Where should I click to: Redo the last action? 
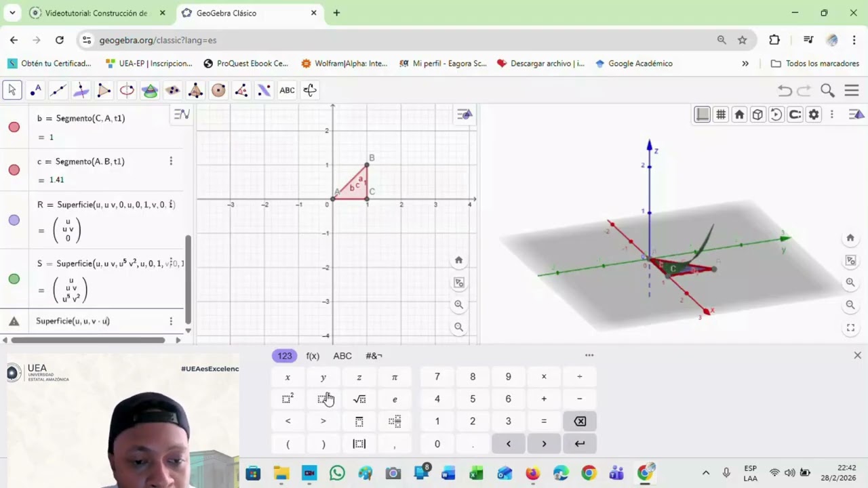804,90
